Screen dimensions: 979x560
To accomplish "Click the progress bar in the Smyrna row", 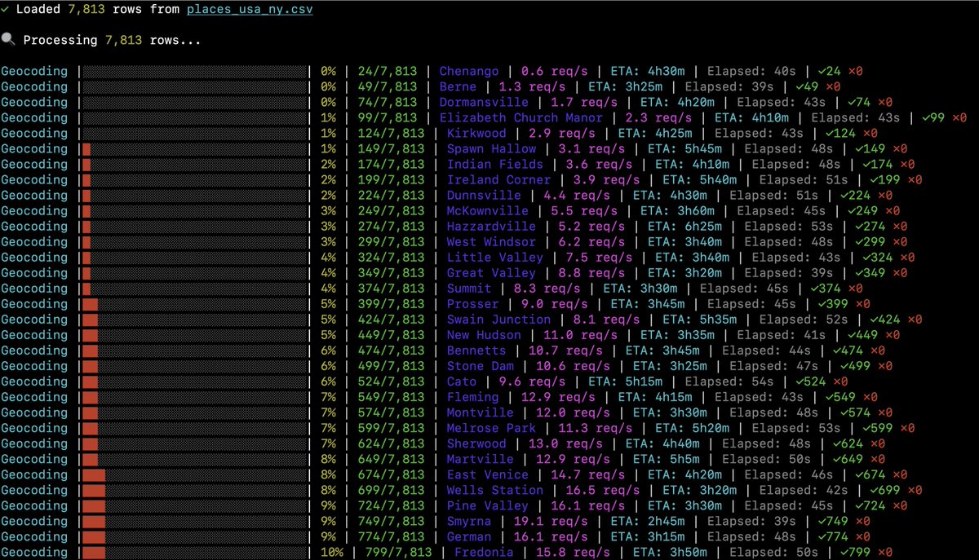I will tap(193, 522).
